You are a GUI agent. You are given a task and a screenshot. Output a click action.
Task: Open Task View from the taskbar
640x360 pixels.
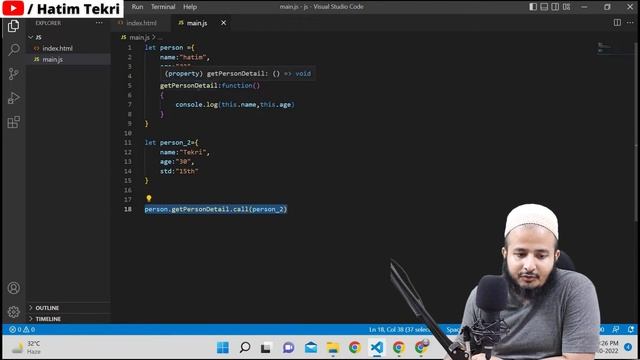(266, 348)
